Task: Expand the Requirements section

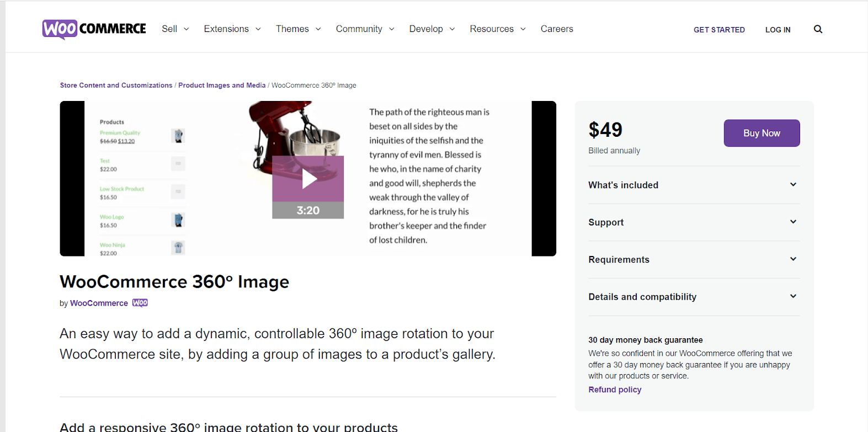Action: (694, 259)
